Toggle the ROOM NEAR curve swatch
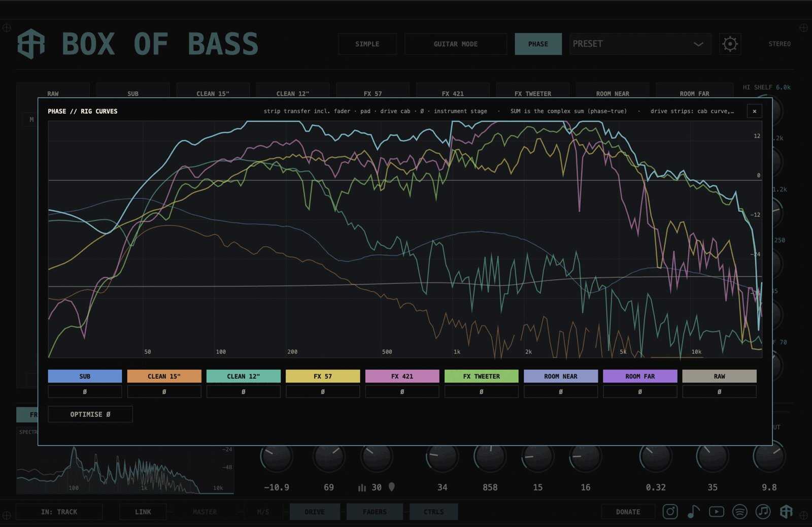This screenshot has height=527, width=812. coord(561,376)
